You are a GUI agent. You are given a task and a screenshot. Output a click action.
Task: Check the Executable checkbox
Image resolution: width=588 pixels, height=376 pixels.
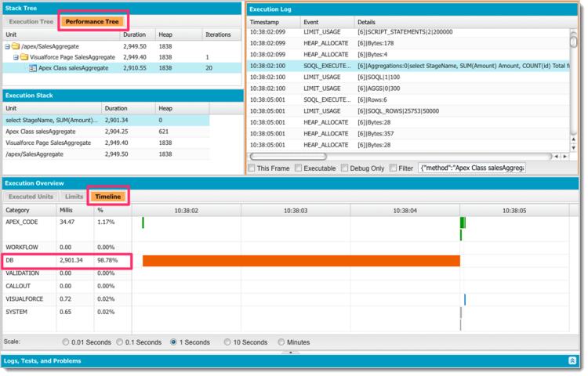click(297, 168)
